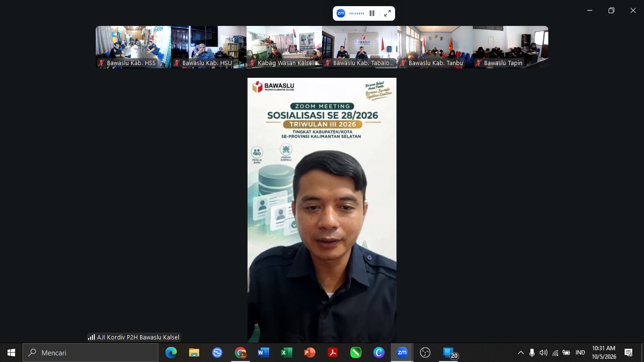Viewport: 644px width, 362px height.
Task: Click muted mic icon on Bawaslu Tapin
Action: tap(479, 63)
